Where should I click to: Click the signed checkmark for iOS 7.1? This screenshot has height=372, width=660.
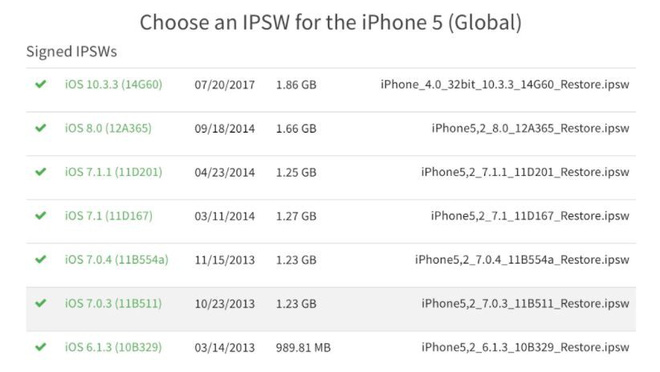coord(41,215)
